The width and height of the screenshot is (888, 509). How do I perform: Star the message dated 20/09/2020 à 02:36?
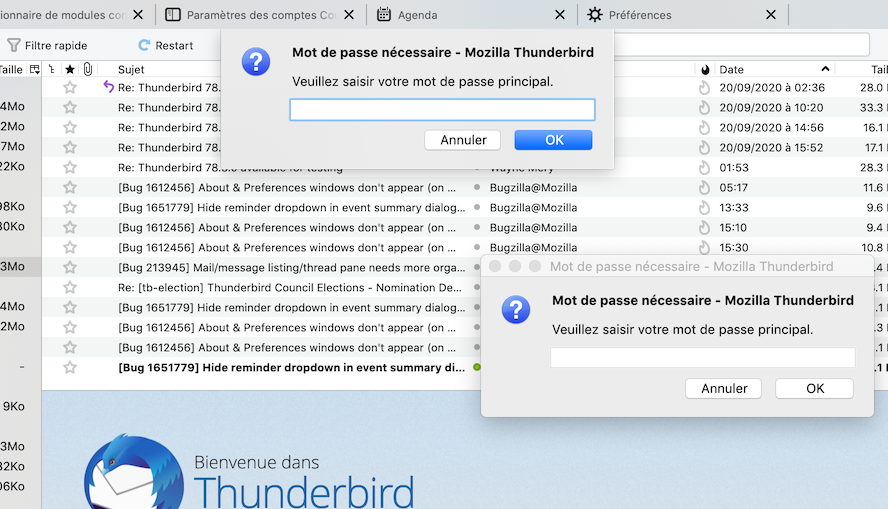[70, 87]
